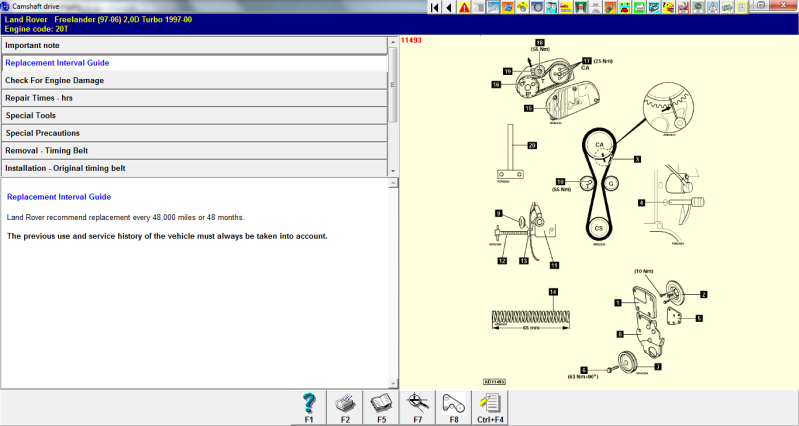Click the greyed-out document toolbar icon

(x=478, y=7)
